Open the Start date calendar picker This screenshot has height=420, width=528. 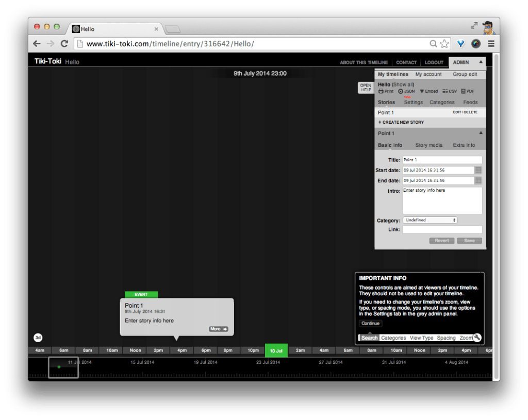478,170
